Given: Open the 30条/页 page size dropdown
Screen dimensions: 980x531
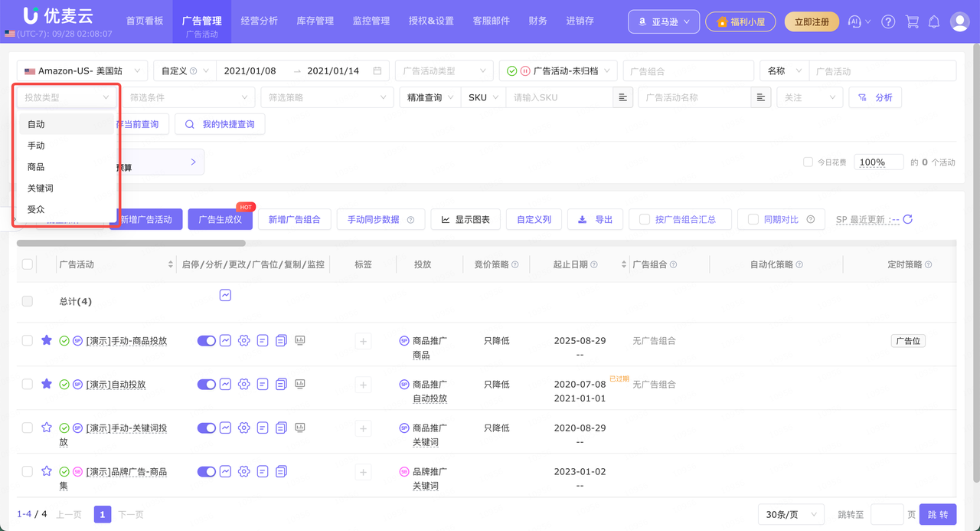Looking at the screenshot, I should [x=791, y=514].
